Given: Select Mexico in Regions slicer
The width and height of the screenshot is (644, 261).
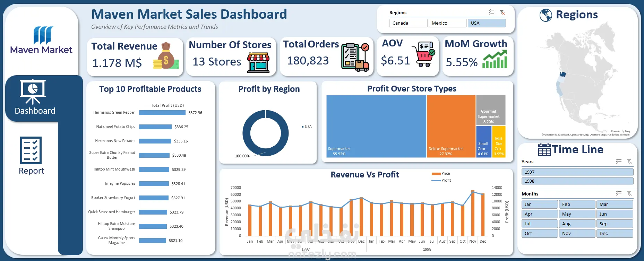Looking at the screenshot, I should click(x=447, y=23).
